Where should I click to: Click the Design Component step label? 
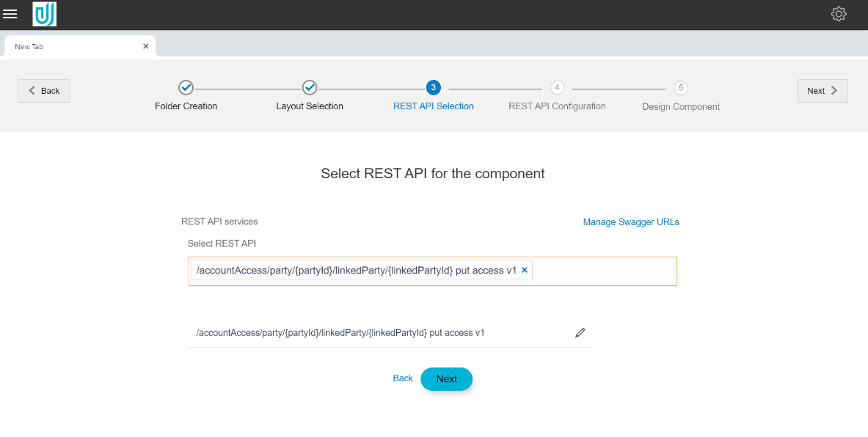(681, 107)
